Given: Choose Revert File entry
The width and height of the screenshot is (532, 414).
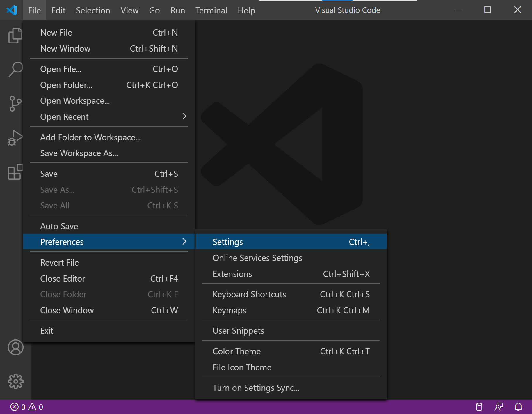Looking at the screenshot, I should 109,263.
